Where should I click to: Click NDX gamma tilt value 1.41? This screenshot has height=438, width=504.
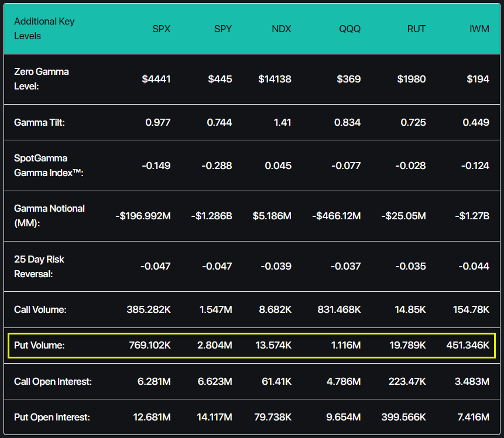point(282,122)
